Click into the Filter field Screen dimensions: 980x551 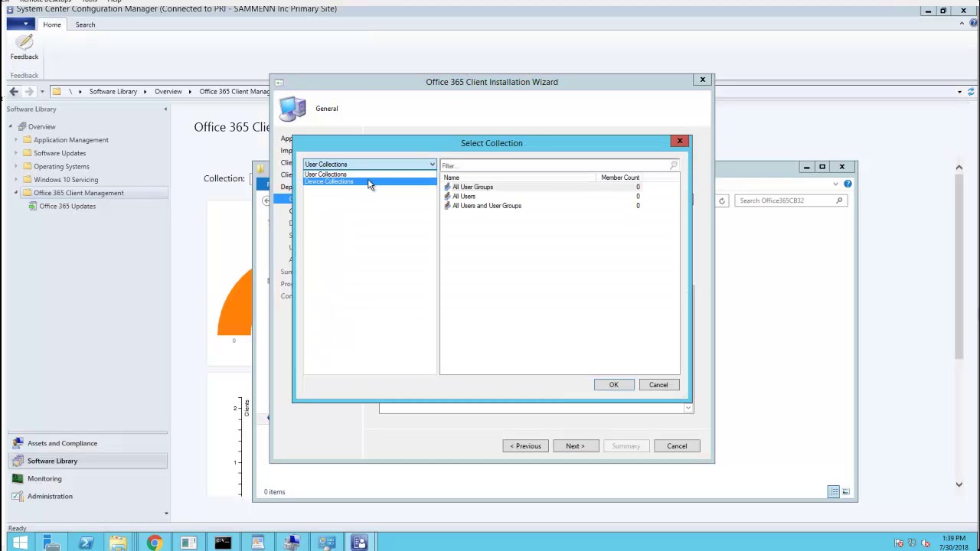pyautogui.click(x=554, y=165)
